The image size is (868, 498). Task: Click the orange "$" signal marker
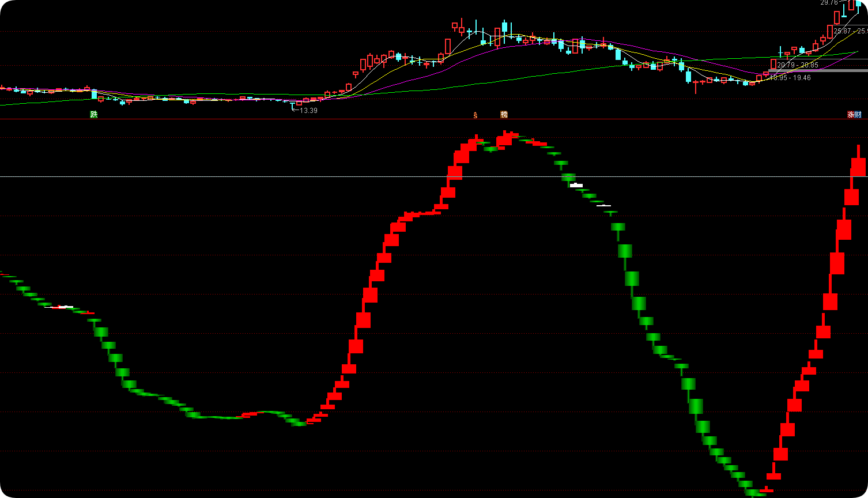coord(475,115)
